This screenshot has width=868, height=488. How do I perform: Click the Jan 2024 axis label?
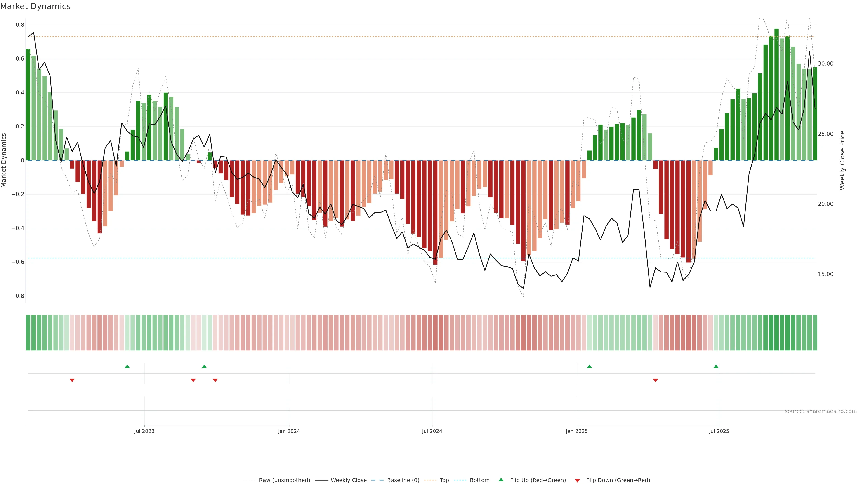(x=289, y=431)
